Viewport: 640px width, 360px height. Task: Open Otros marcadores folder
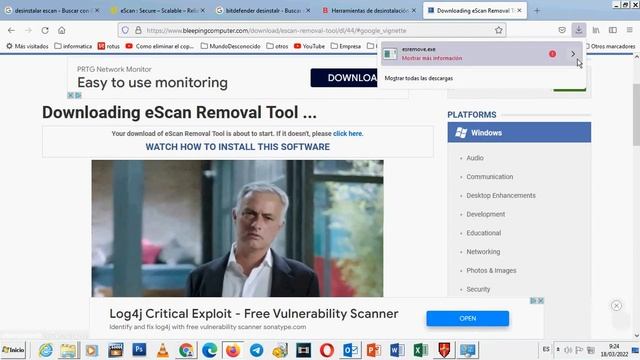[611, 46]
